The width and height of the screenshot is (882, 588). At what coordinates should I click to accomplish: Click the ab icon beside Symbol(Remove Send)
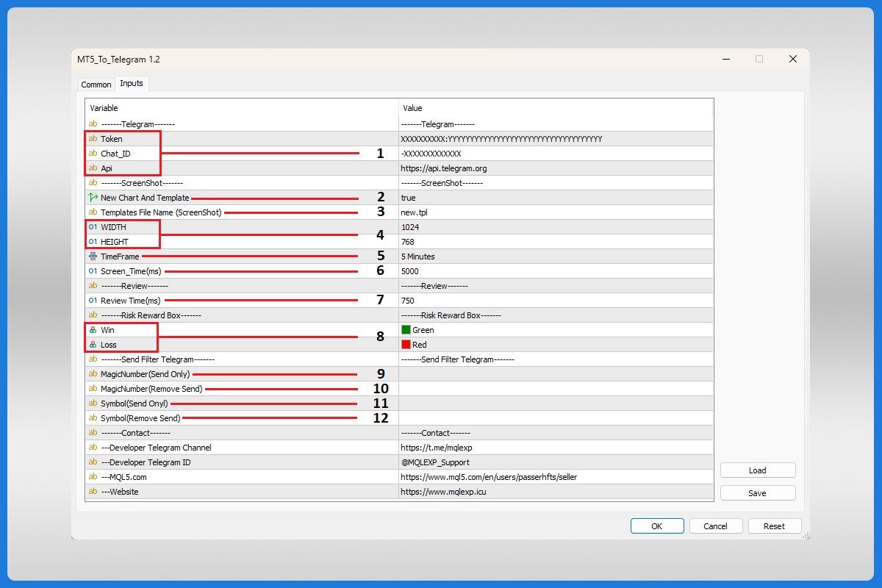93,418
